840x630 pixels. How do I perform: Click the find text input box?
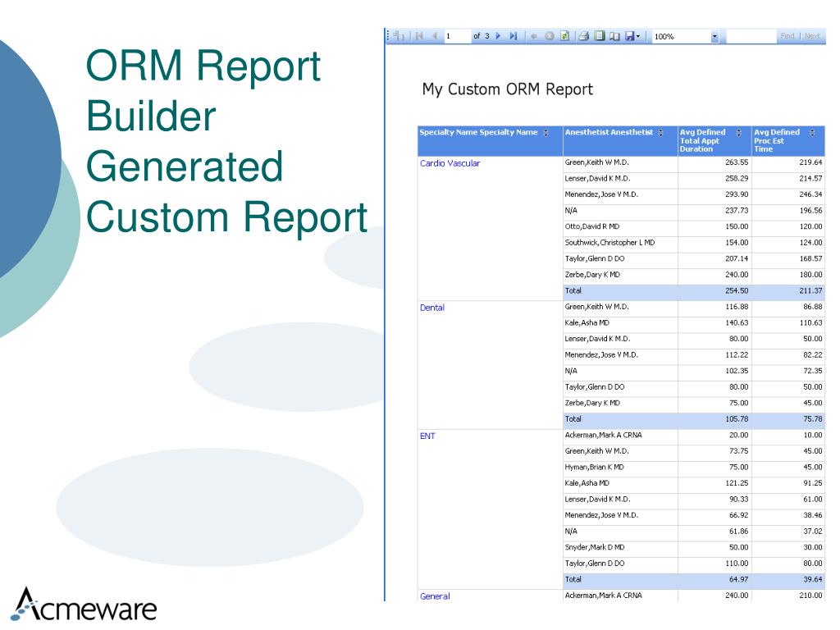(751, 36)
